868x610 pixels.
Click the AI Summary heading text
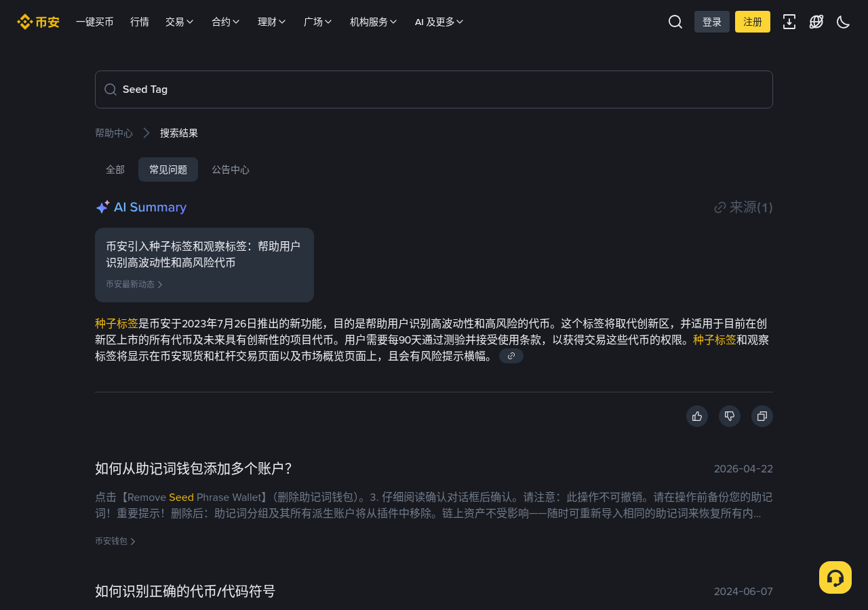pos(150,207)
